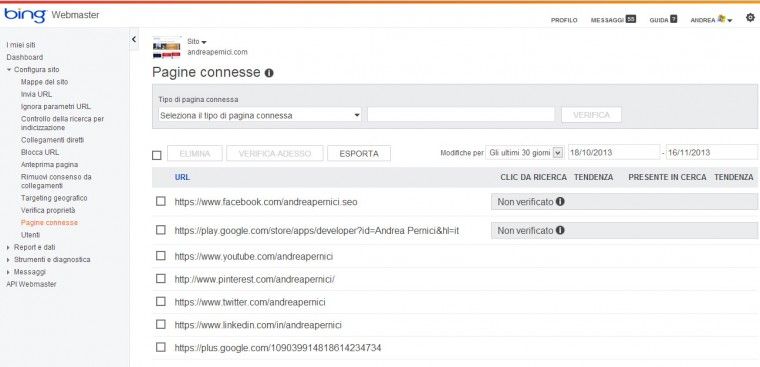760x367 pixels.
Task: Open PROFILO in the top menu
Action: click(x=564, y=20)
